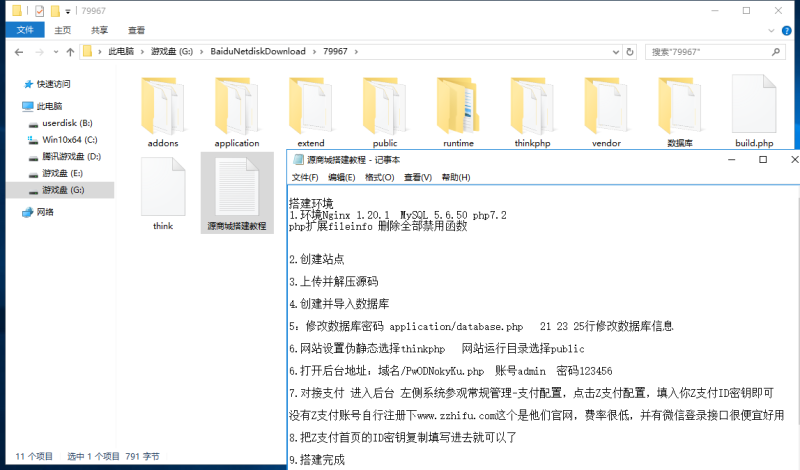Select the 源商城搭建教程 text file
The height and width of the screenshot is (470, 800).
click(x=237, y=194)
